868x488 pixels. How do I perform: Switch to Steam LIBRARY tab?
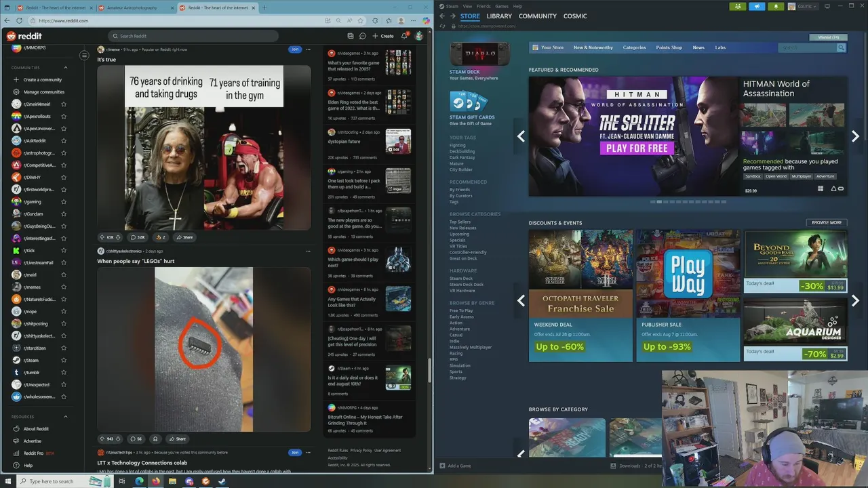click(x=499, y=16)
